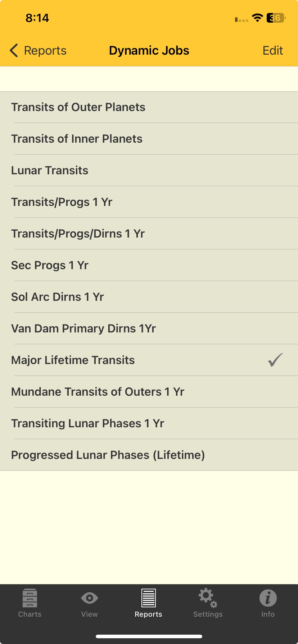Choose Van Dam Primary Dirns 1Yr
The height and width of the screenshot is (644, 298).
tap(83, 328)
